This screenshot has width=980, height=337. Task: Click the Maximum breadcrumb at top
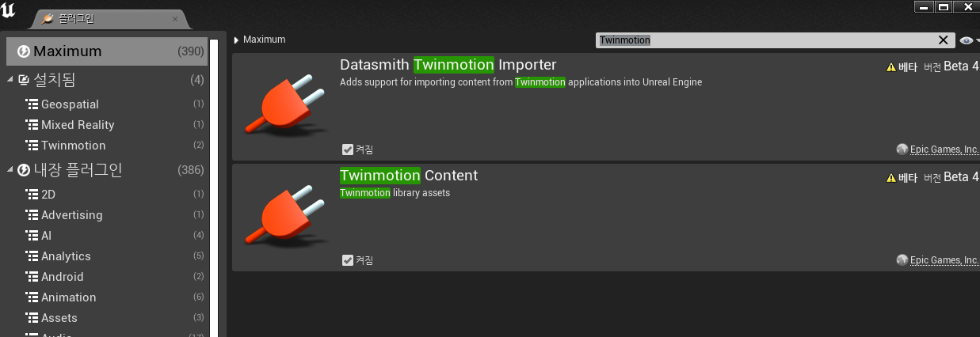[264, 40]
